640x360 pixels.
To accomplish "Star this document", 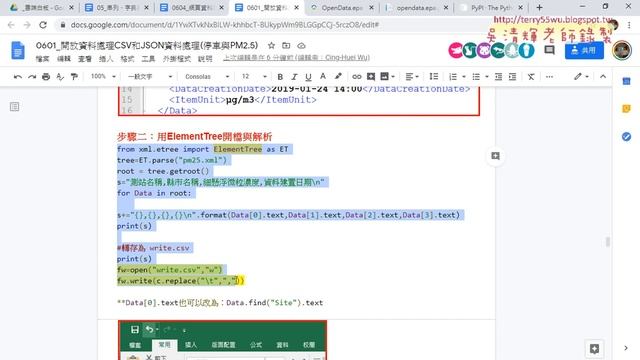I will [x=271, y=45].
